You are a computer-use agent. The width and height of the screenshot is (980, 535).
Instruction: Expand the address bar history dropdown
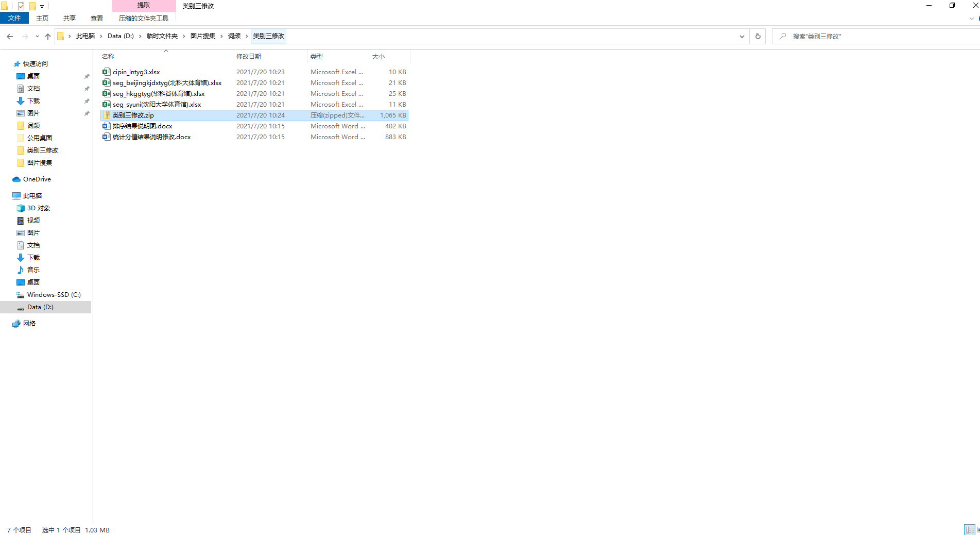point(742,37)
